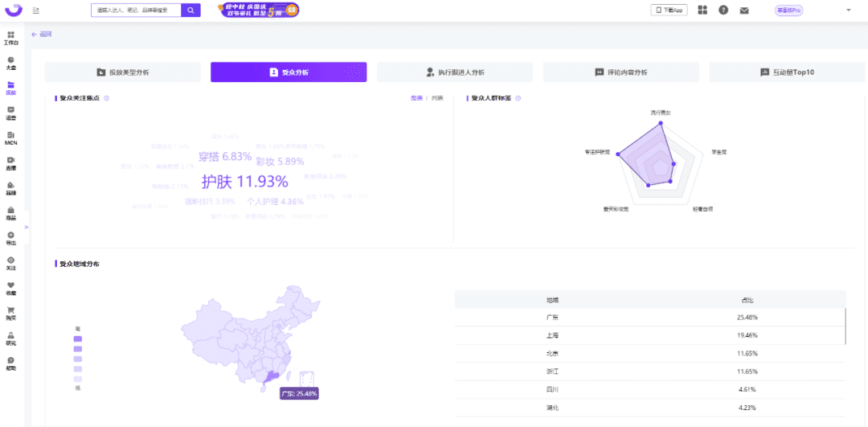Open the 收藏 heart sidebar icon
The width and height of the screenshot is (868, 427).
pos(11,285)
